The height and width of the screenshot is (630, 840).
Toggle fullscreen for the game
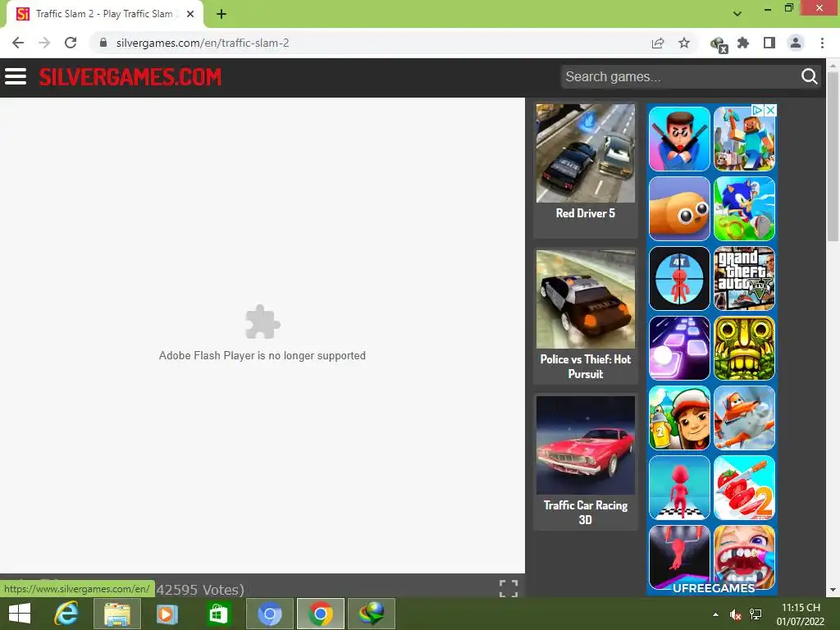[509, 588]
